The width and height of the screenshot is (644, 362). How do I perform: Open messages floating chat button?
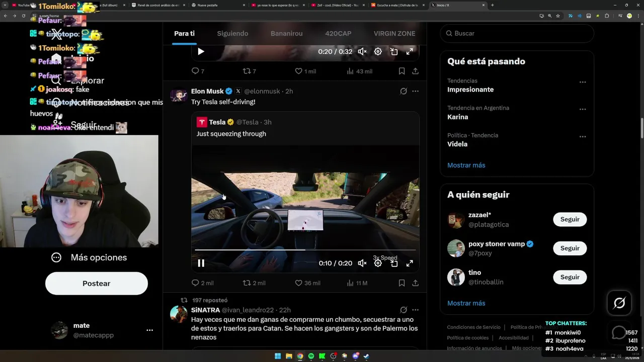619,333
